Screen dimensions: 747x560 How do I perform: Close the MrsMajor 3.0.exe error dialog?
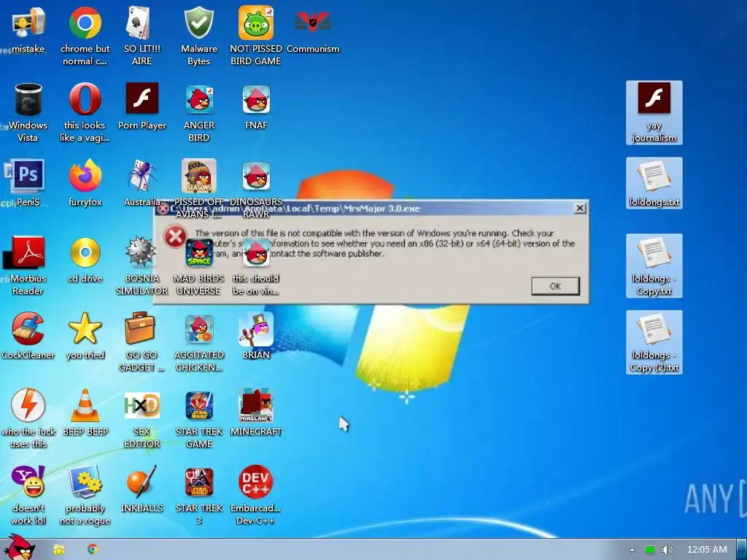click(x=580, y=208)
